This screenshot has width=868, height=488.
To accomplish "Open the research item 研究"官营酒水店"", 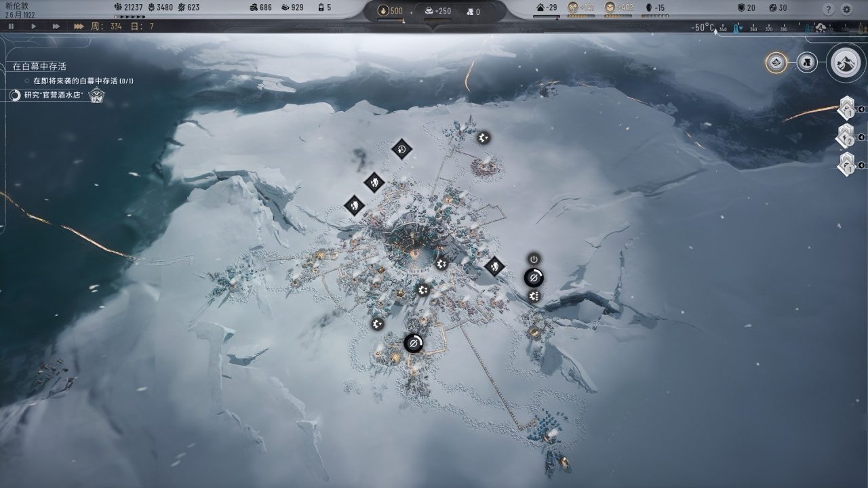I will [x=54, y=96].
